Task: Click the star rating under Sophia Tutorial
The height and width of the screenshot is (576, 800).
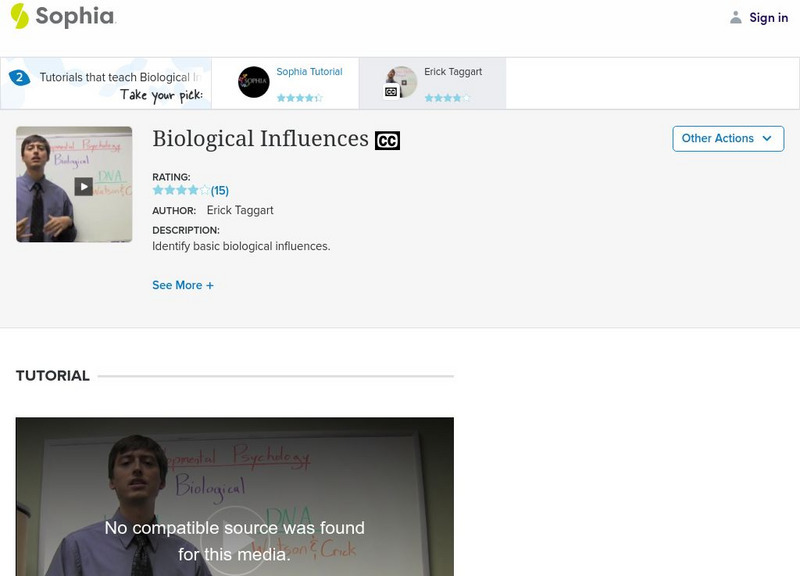Action: [299, 99]
